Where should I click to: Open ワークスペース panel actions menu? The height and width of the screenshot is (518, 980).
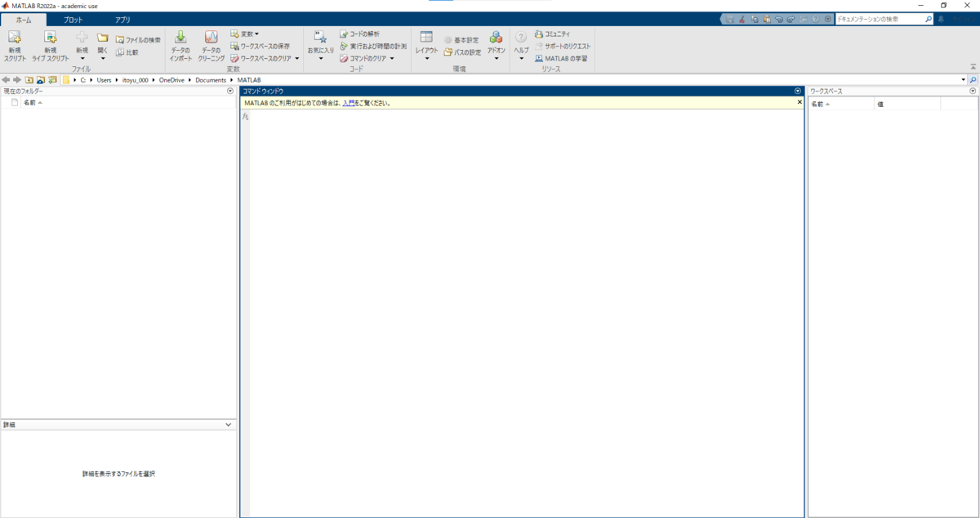pyautogui.click(x=973, y=91)
